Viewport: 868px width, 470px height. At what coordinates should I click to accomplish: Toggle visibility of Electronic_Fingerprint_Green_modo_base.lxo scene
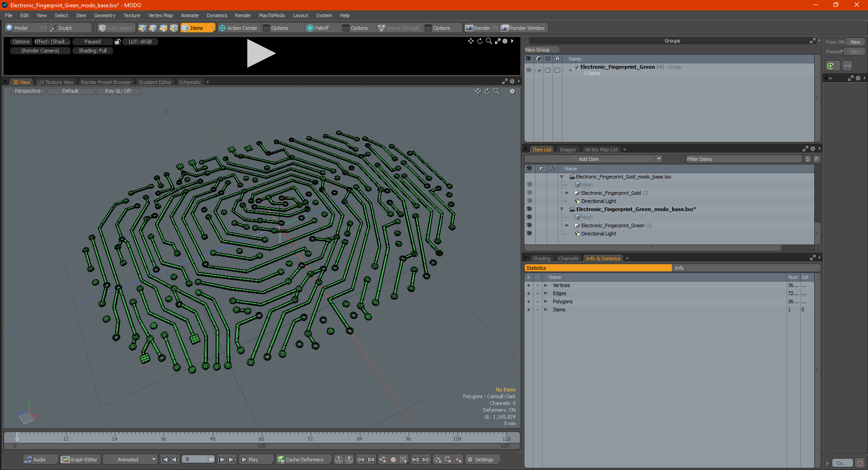click(529, 209)
